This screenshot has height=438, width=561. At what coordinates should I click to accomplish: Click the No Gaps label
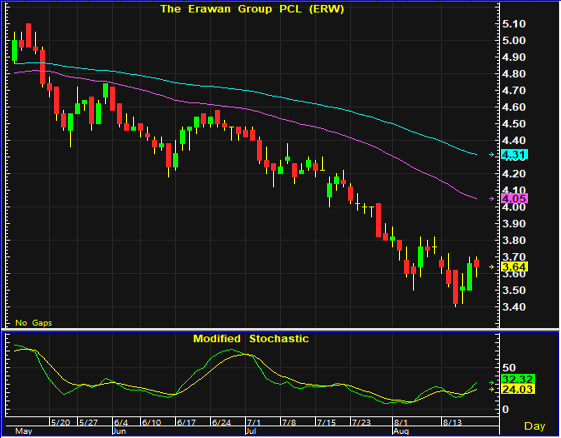[x=34, y=323]
